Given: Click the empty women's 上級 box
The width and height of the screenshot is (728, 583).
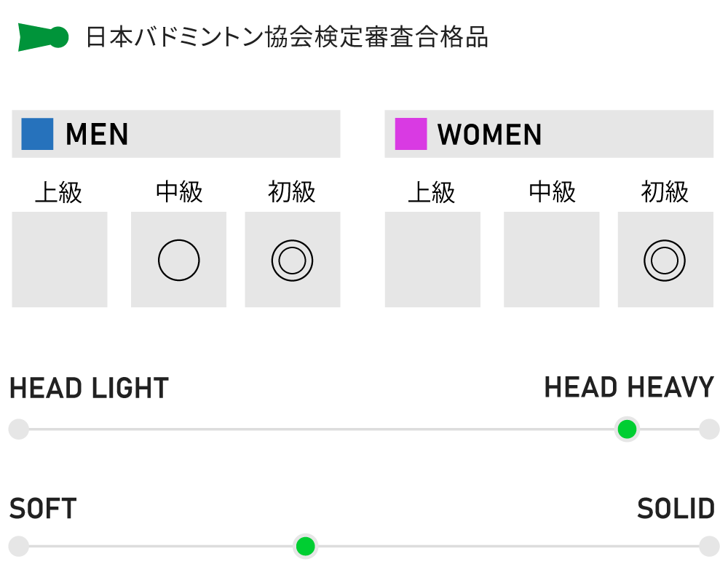Looking at the screenshot, I should [x=432, y=259].
